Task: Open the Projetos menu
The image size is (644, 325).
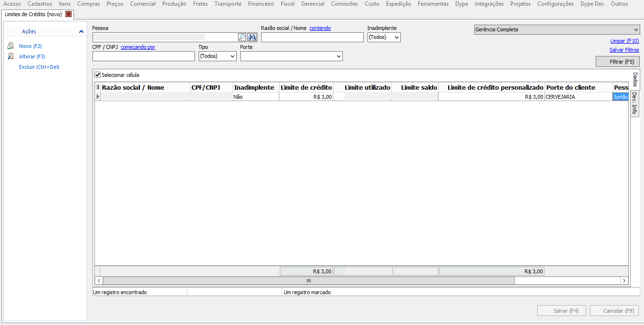Action: [521, 4]
